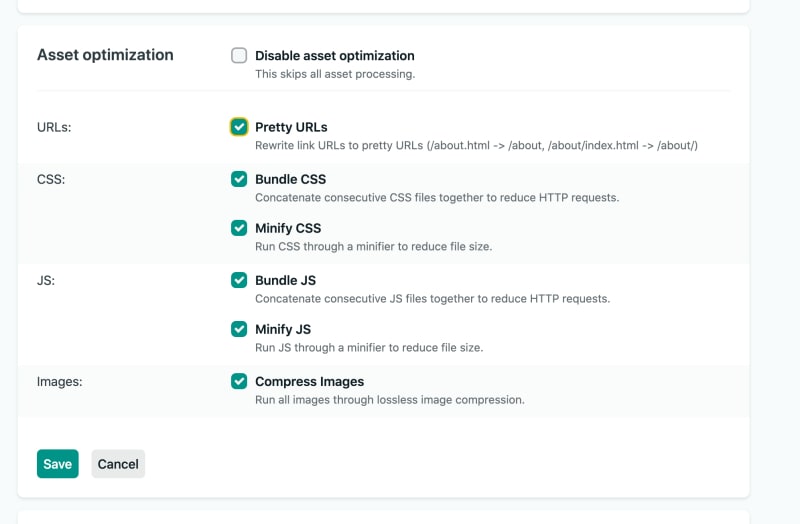Click the Disable asset optimization label text

(335, 56)
